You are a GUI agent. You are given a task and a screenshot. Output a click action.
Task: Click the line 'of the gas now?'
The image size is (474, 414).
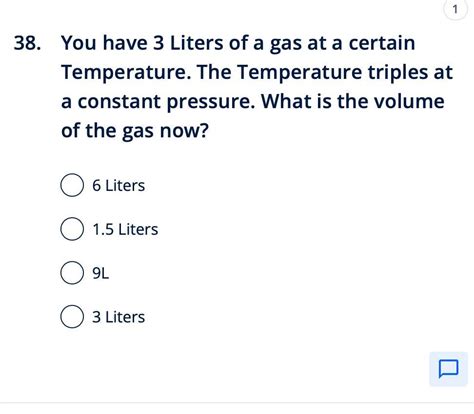click(x=135, y=131)
